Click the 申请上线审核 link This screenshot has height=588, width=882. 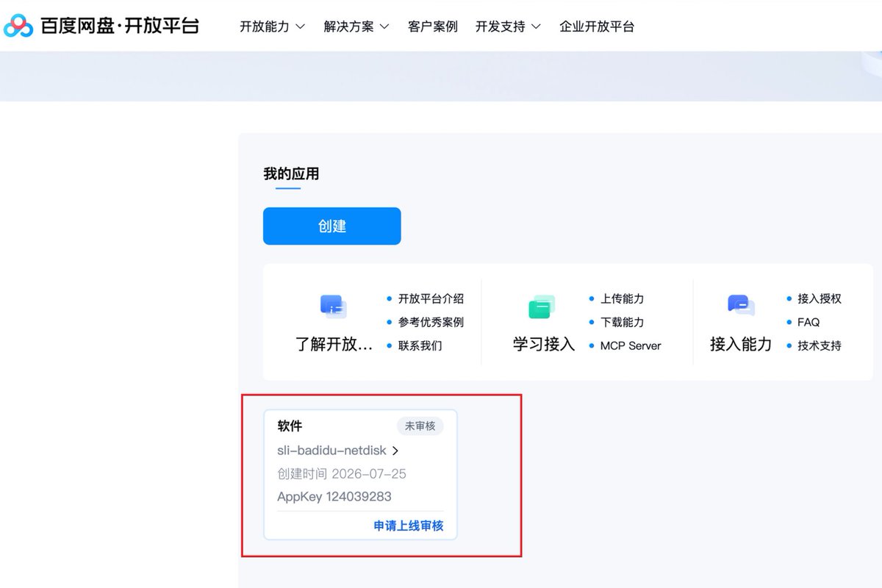tap(409, 526)
